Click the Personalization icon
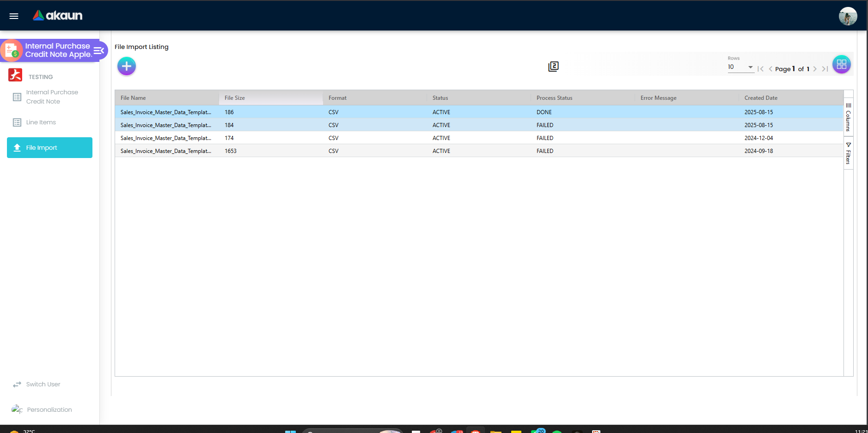 point(17,409)
